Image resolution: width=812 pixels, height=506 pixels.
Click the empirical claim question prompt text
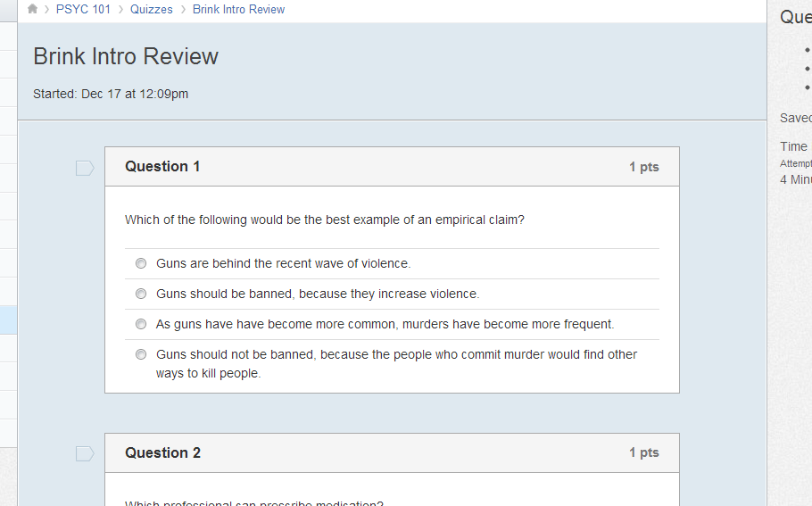coord(324,220)
